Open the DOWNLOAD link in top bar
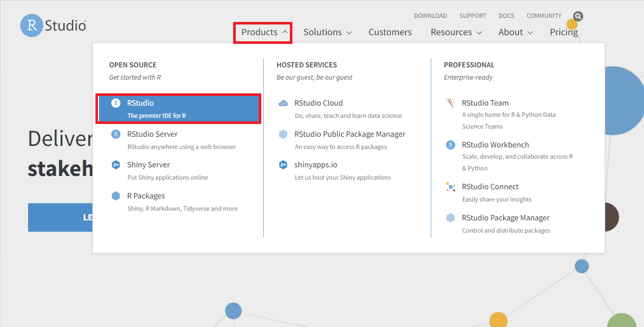 [x=430, y=16]
